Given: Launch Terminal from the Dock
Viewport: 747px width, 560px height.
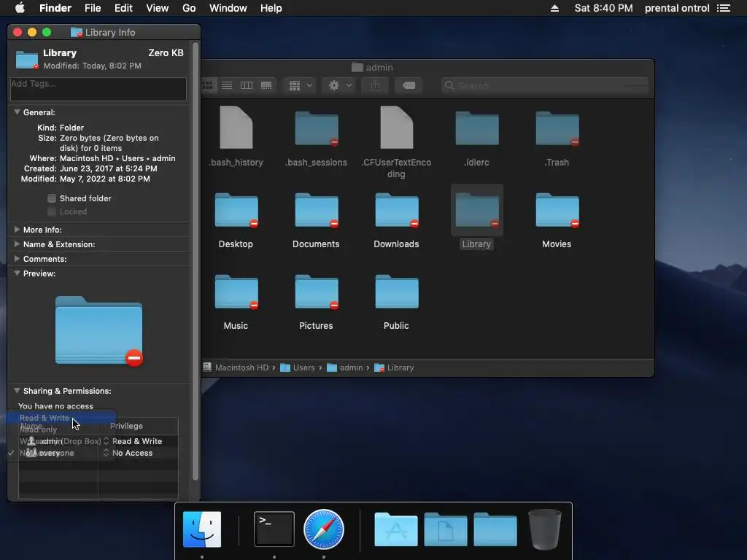Looking at the screenshot, I should pyautogui.click(x=274, y=529).
